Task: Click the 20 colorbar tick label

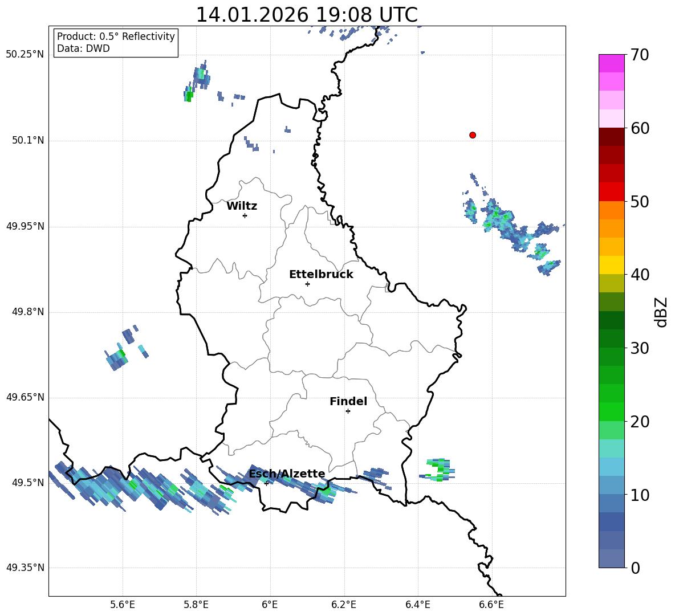Action: (640, 422)
